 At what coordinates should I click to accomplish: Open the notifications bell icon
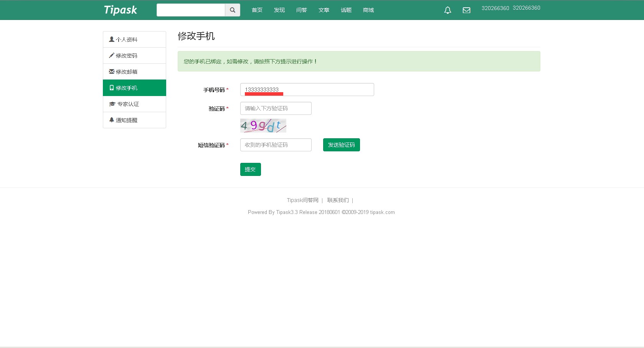click(447, 10)
